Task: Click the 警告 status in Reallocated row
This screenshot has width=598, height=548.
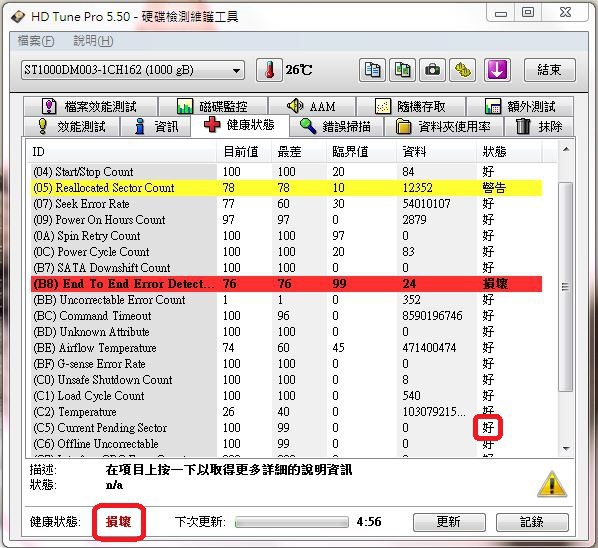Action: pyautogui.click(x=494, y=188)
